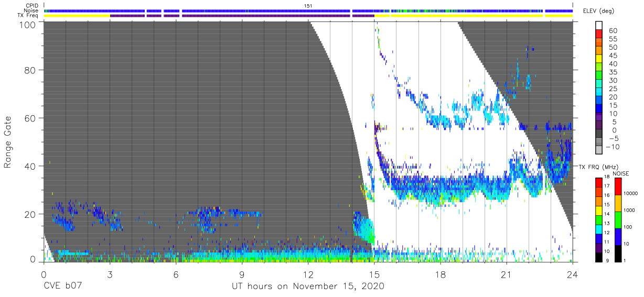Click the 'Noise' row label at top left
The image size is (644, 297).
click(32, 10)
